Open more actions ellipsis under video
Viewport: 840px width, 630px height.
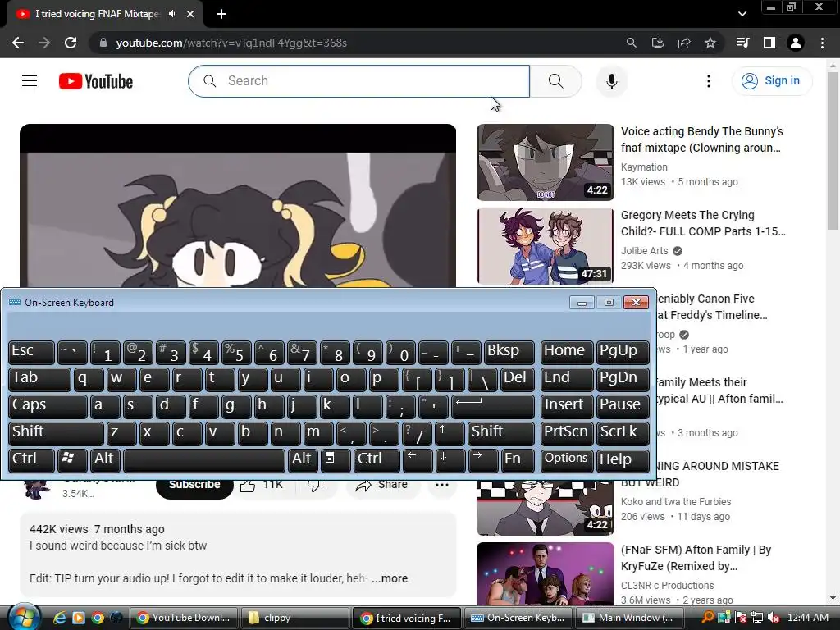pyautogui.click(x=442, y=485)
